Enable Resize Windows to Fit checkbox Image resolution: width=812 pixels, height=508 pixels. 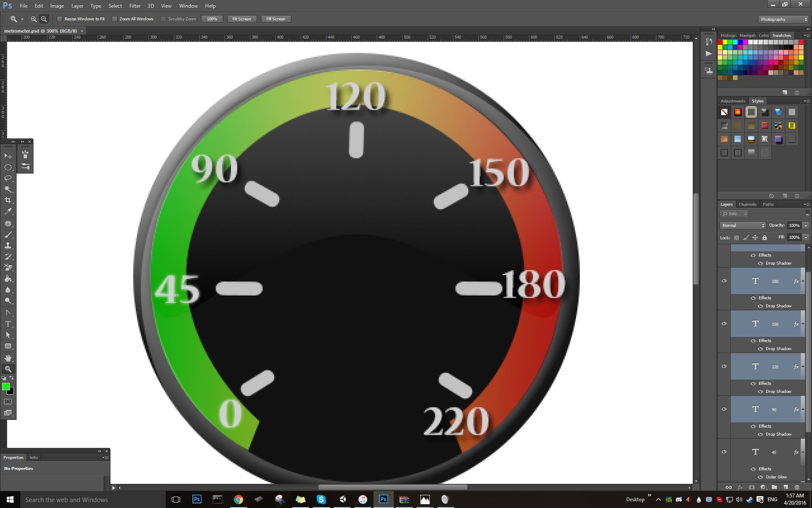pos(60,19)
